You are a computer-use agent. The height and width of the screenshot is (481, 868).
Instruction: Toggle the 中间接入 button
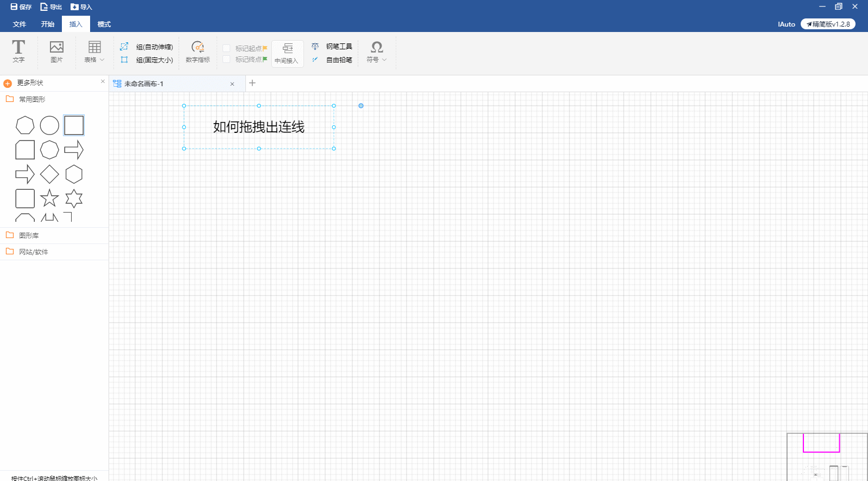coord(287,53)
